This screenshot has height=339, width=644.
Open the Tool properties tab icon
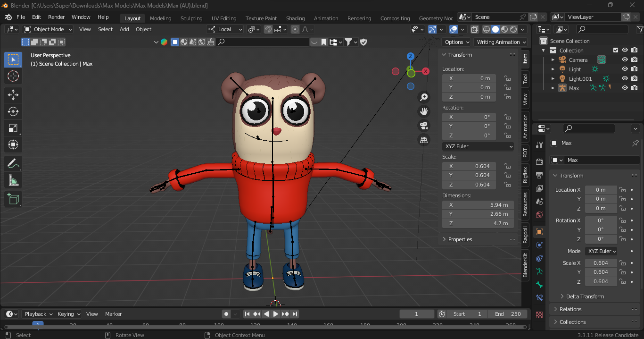tap(540, 145)
